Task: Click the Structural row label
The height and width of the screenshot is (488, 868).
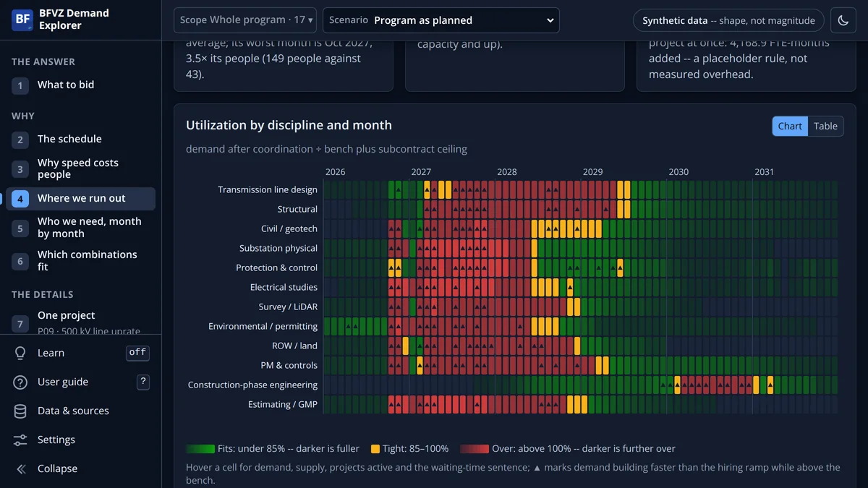Action: 297,210
